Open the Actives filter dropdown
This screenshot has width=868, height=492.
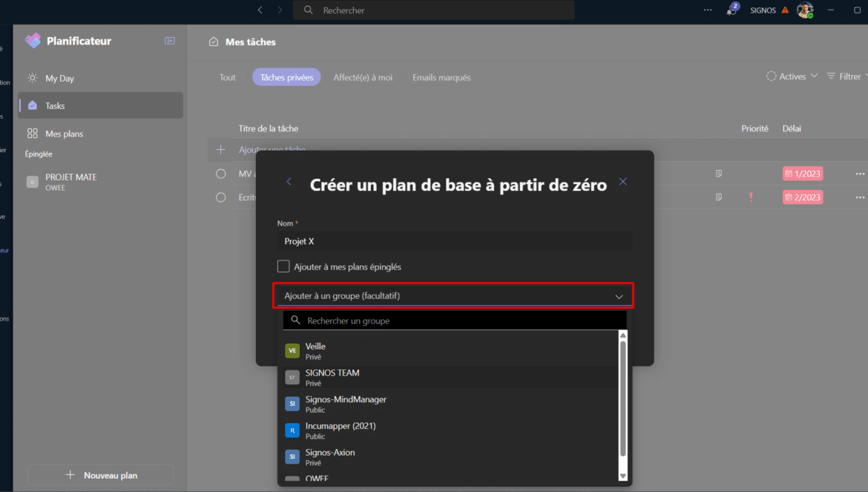792,76
